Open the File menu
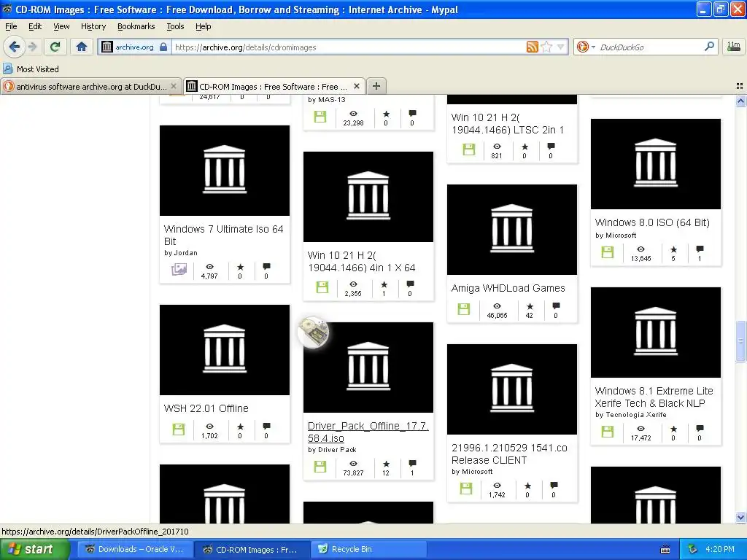The image size is (747, 560). pos(11,26)
